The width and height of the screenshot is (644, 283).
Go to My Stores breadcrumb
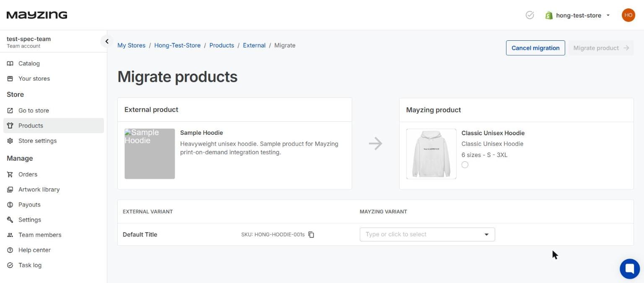coord(131,45)
